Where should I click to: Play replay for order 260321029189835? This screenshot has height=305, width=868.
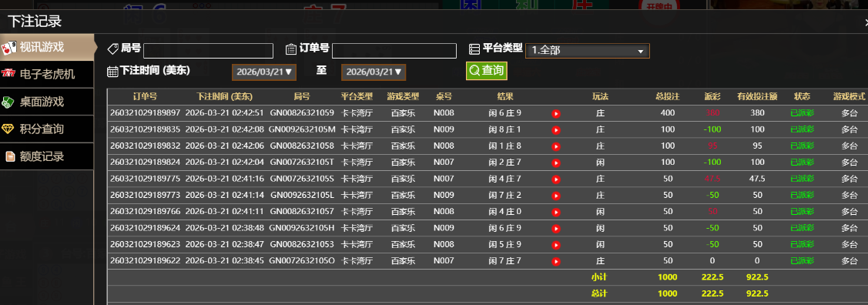tap(556, 130)
